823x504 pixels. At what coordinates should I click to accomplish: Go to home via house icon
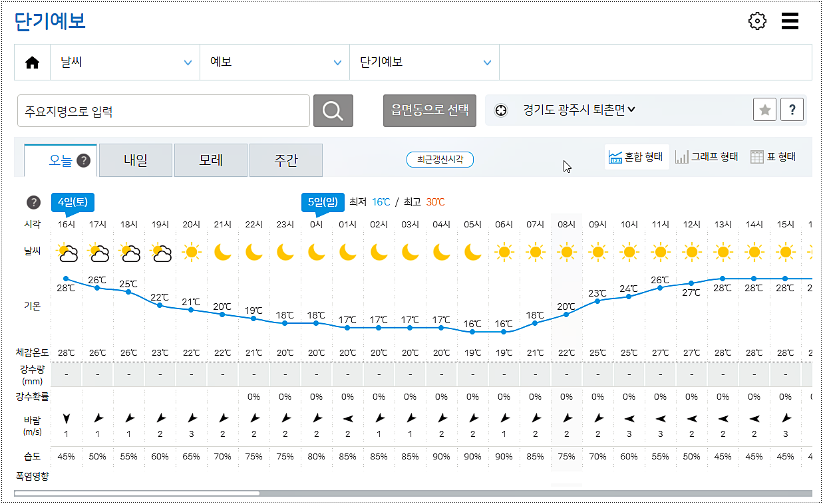click(x=32, y=63)
